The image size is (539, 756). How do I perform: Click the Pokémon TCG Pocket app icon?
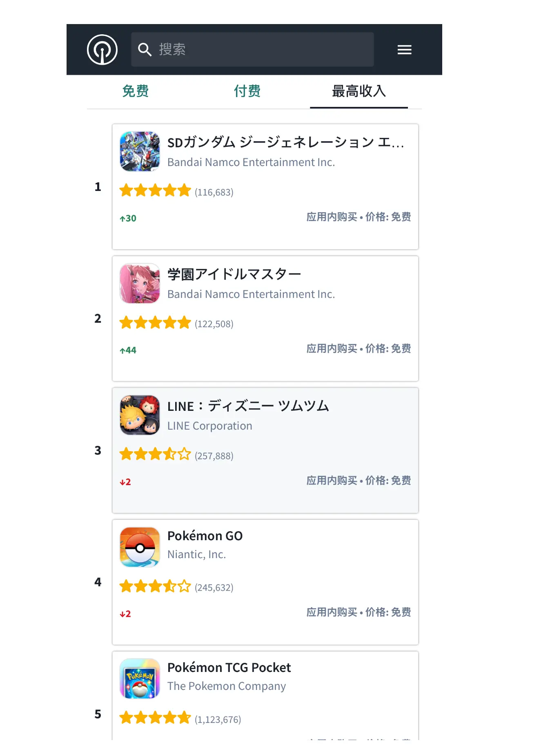pyautogui.click(x=140, y=678)
